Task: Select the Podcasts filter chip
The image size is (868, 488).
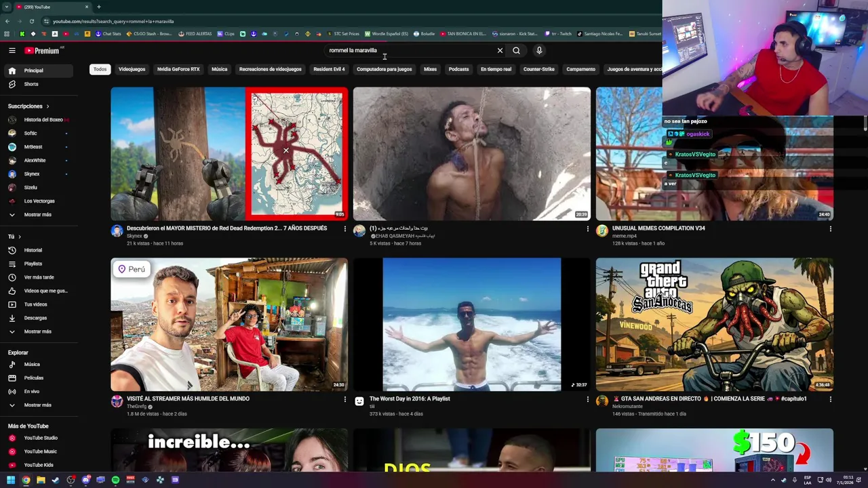Action: (458, 69)
